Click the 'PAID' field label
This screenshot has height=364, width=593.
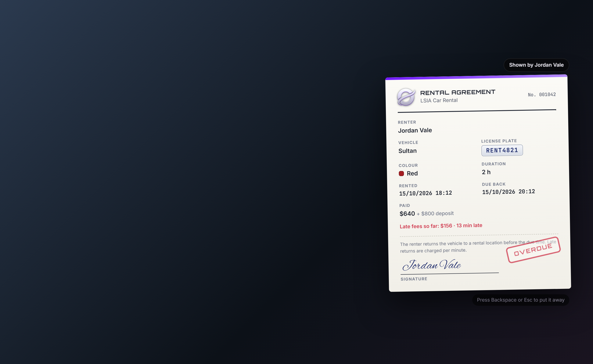tap(405, 205)
